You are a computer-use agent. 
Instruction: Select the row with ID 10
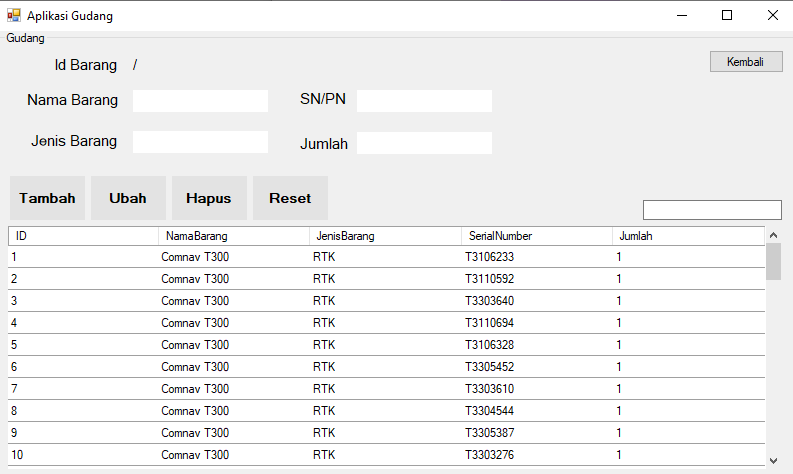tap(386, 455)
